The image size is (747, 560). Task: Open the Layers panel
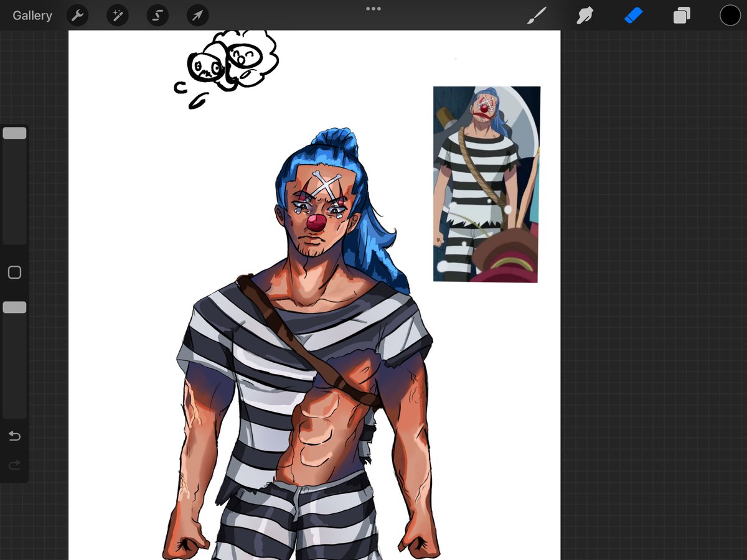point(682,16)
